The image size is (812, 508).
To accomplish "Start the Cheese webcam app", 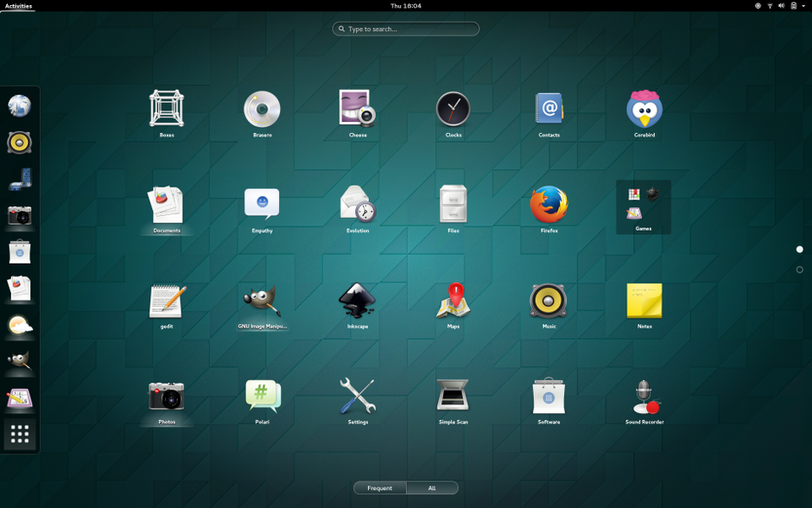I will 358,110.
